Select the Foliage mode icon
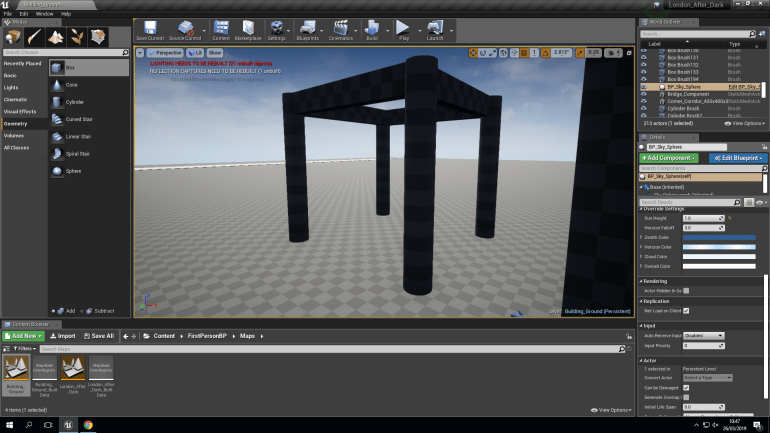The image size is (770, 433). [77, 37]
